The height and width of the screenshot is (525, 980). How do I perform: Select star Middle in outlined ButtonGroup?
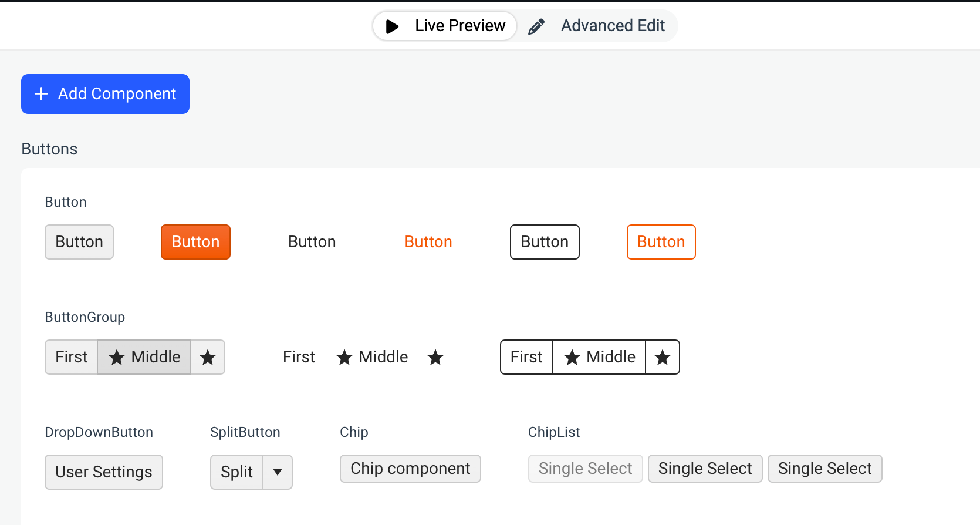point(599,357)
